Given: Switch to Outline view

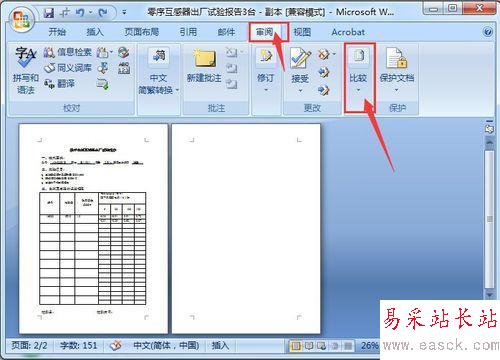Looking at the screenshot, I should 335,346.
